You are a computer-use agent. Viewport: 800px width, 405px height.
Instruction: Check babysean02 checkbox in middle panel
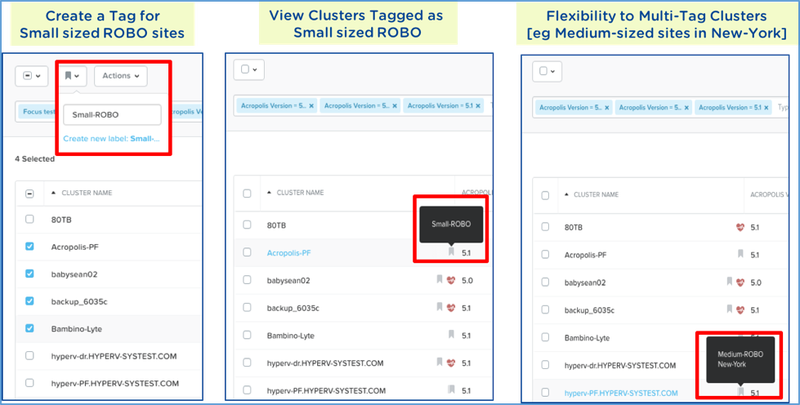247,280
